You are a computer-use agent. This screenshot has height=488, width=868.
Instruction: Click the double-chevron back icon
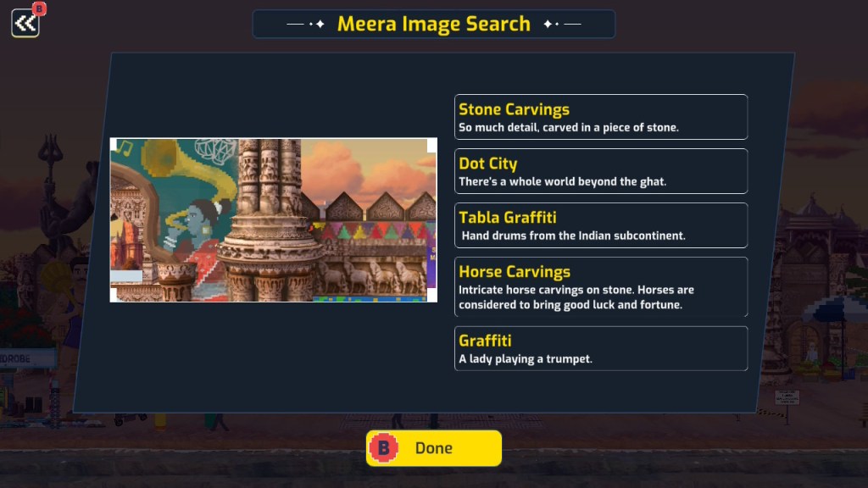click(x=25, y=23)
